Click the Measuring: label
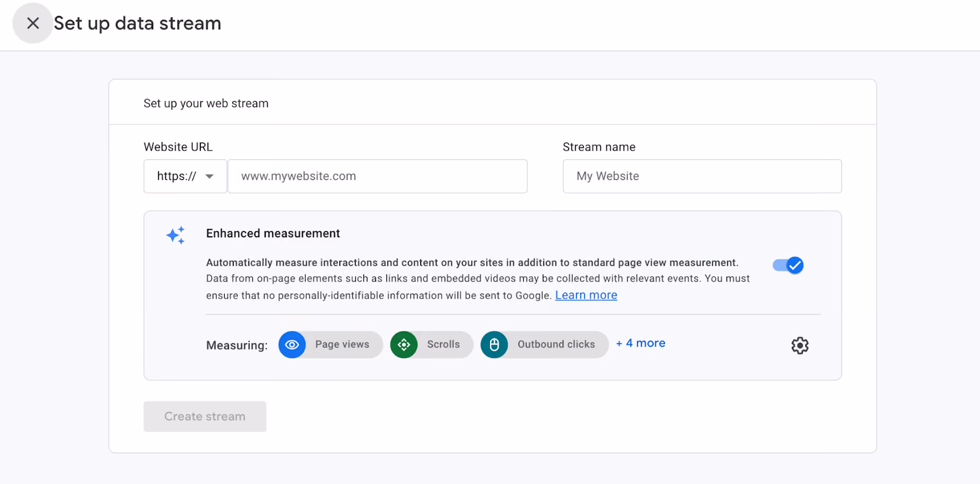This screenshot has width=980, height=484. point(237,345)
